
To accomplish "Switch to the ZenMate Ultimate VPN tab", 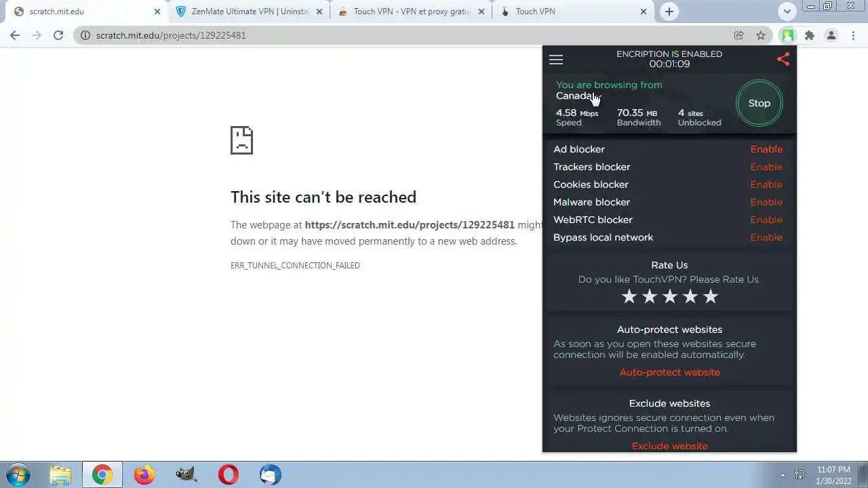I will click(248, 12).
